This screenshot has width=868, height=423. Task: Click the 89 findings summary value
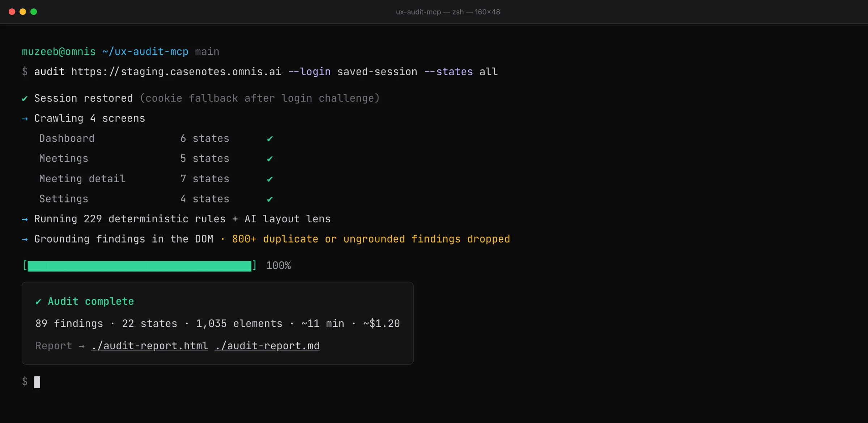(69, 323)
